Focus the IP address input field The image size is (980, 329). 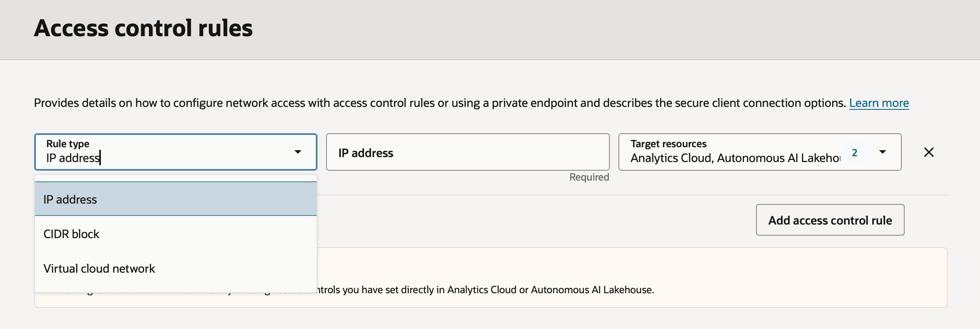[x=468, y=152]
